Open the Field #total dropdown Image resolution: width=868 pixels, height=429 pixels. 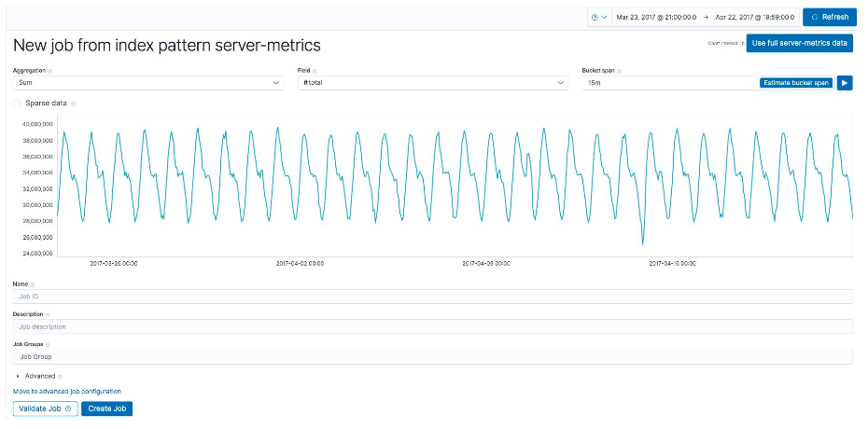click(x=433, y=83)
